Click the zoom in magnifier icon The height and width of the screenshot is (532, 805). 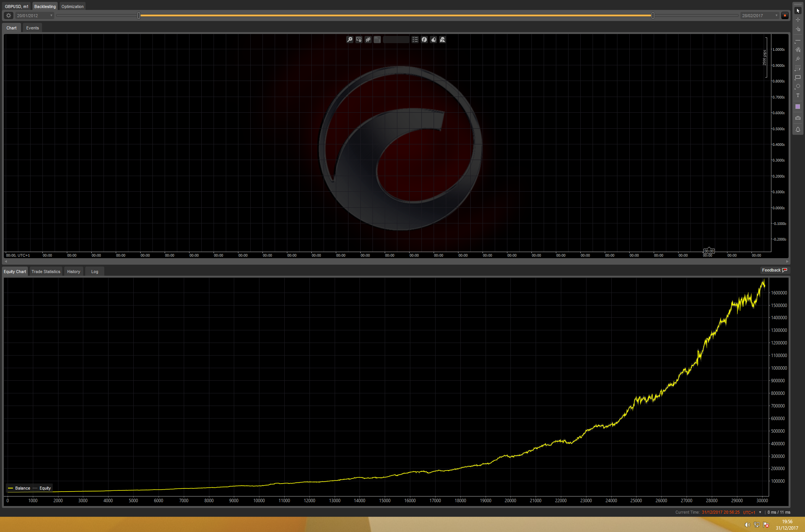pyautogui.click(x=350, y=40)
